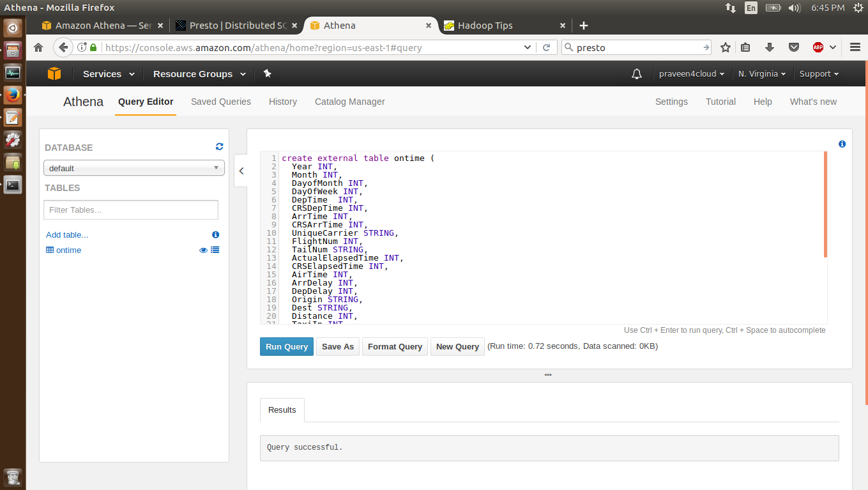Collapse the left database panel
The height and width of the screenshot is (490, 868).
(241, 171)
